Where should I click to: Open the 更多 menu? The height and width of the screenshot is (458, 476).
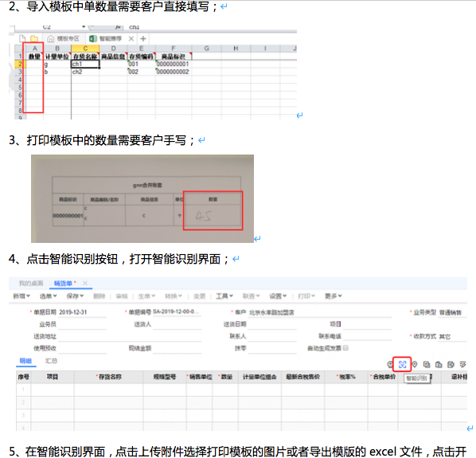coord(333,296)
